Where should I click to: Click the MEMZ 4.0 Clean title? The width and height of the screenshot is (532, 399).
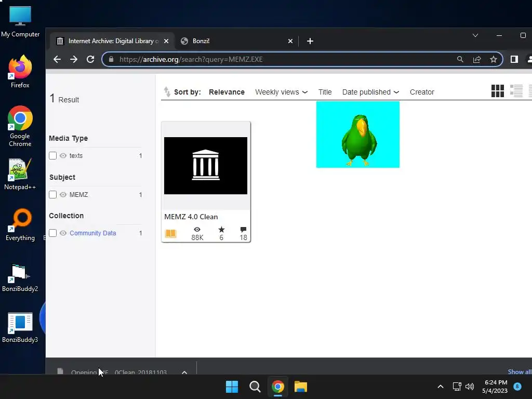tap(191, 217)
